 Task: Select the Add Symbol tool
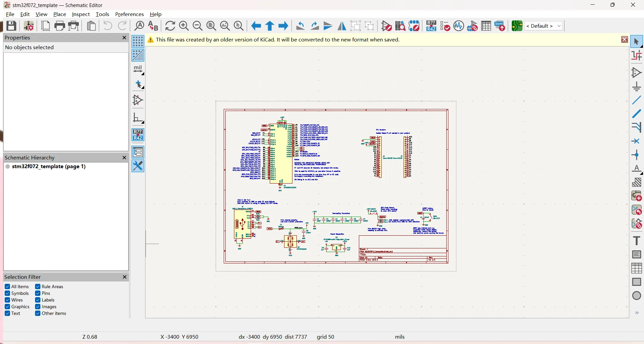coord(637,73)
